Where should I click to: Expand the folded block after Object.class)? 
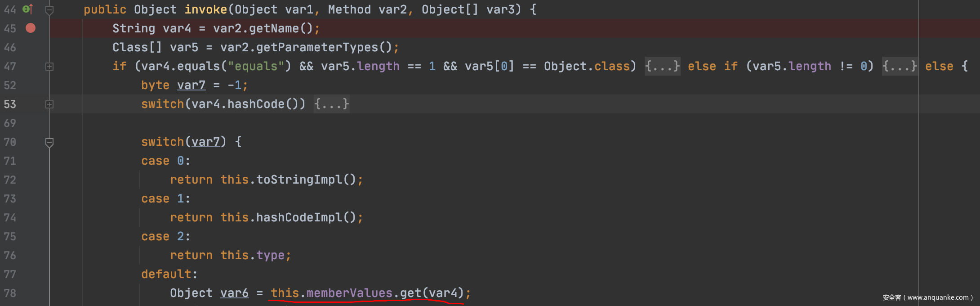[662, 67]
